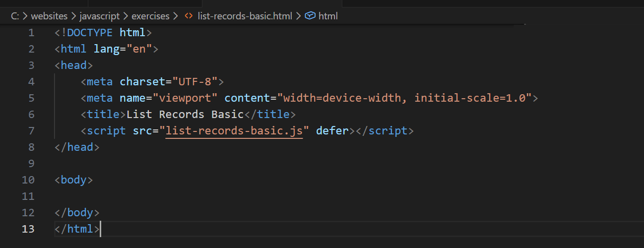The width and height of the screenshot is (644, 248).
Task: Follow the list-records-basic.js script link
Action: tap(234, 131)
